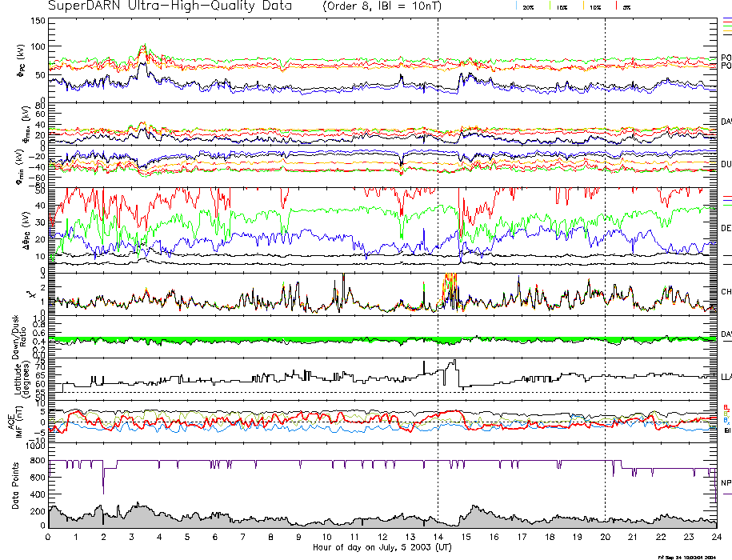Click the ΦPC (kV) axis label
Image resolution: width=732 pixels, height=560 pixels.
[22, 61]
